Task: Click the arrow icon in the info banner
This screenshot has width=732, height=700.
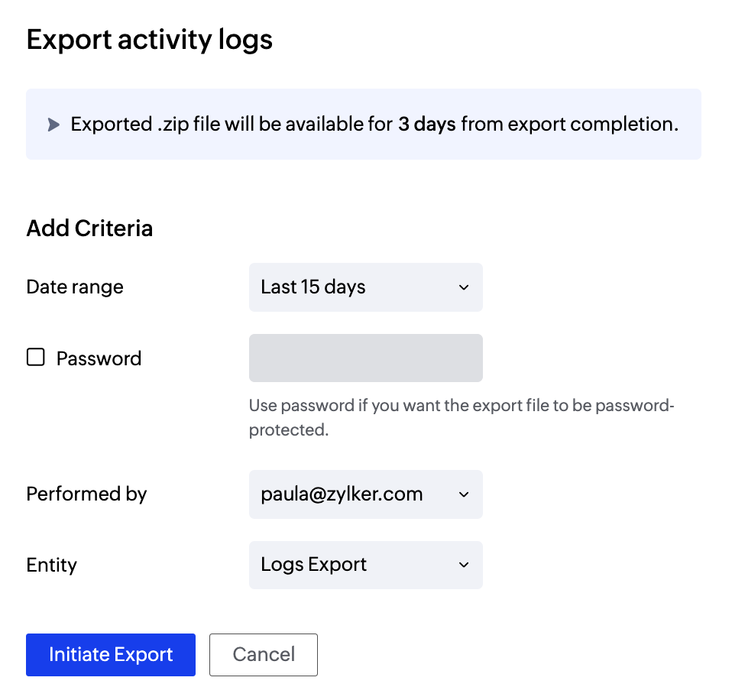Action: coord(53,125)
